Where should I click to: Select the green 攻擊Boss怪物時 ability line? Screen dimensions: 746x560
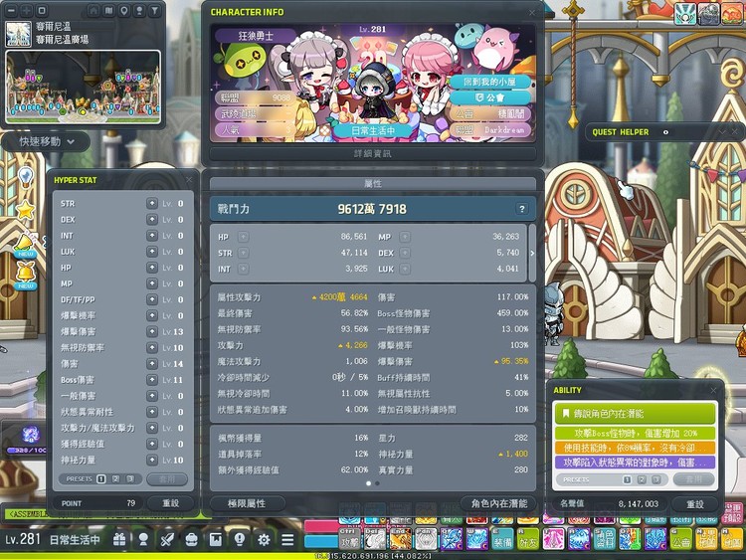tap(635, 434)
